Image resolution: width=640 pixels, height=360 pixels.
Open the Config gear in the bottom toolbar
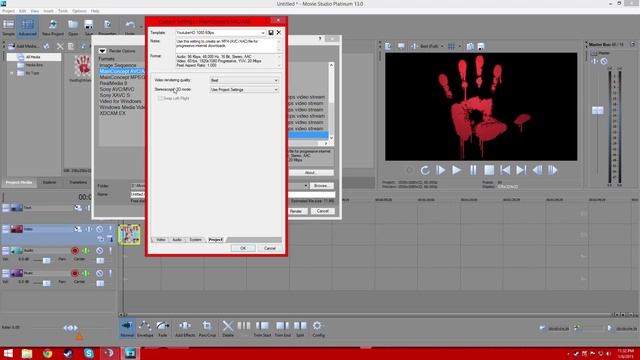coord(318,329)
